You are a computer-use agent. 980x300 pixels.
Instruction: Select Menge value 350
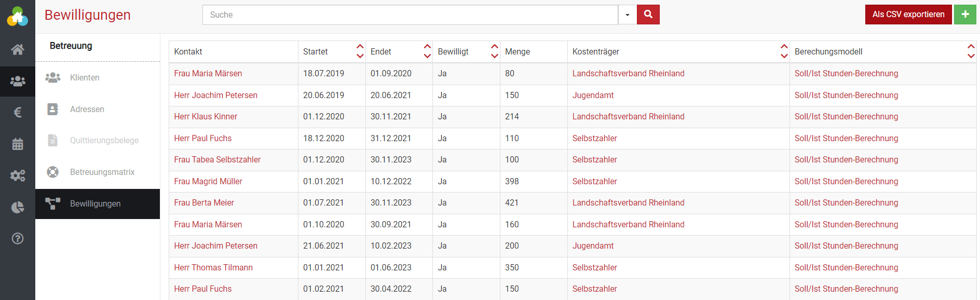pyautogui.click(x=512, y=268)
